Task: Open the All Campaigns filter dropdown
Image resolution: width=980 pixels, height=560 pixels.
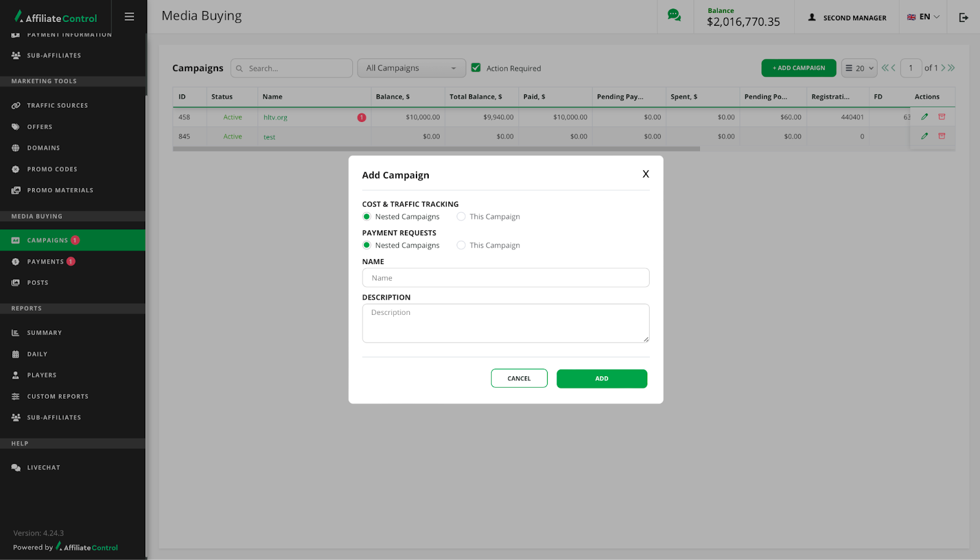Action: pos(411,68)
